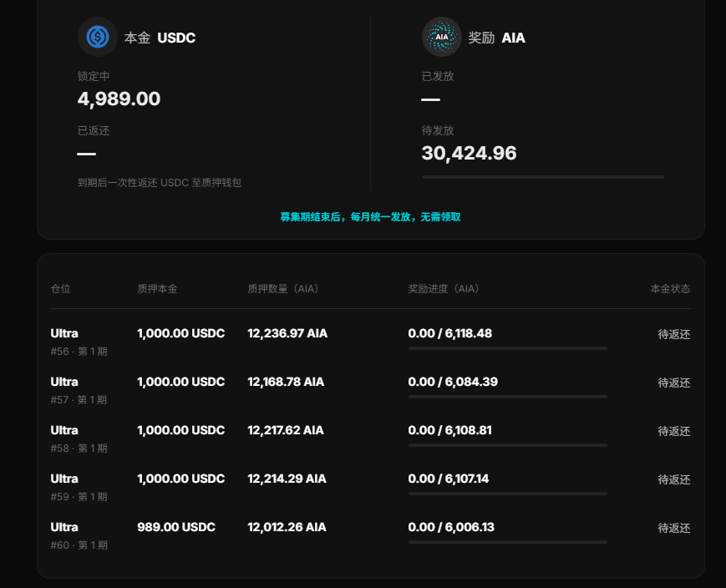Click the 质押本金 column header
The image size is (726, 588).
(157, 289)
